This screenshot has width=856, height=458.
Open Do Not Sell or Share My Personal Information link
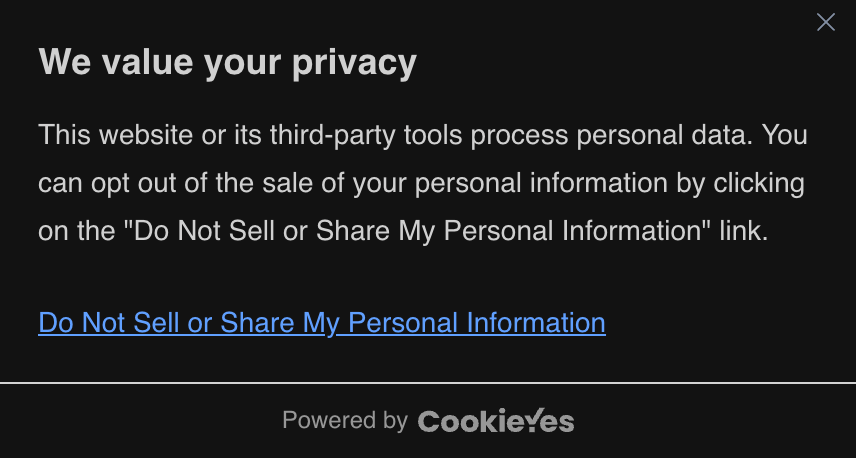(x=322, y=323)
